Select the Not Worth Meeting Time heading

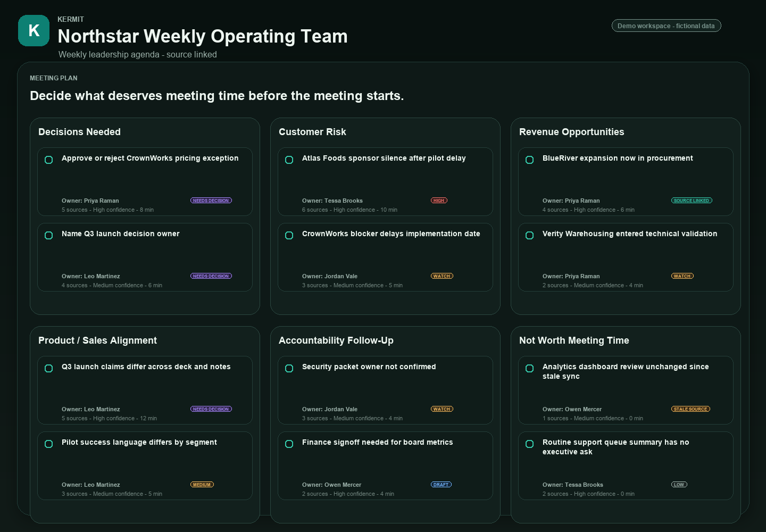[x=574, y=340]
